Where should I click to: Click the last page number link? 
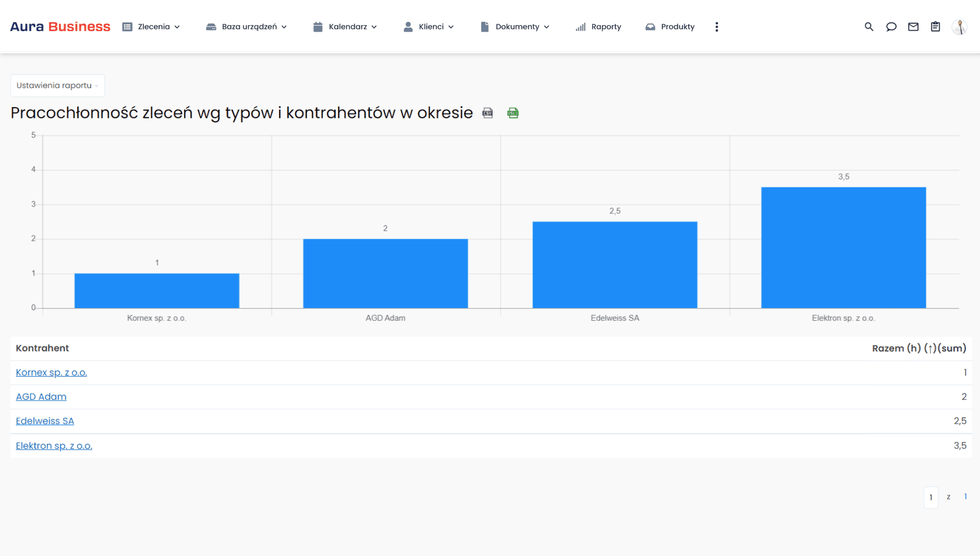[x=965, y=496]
